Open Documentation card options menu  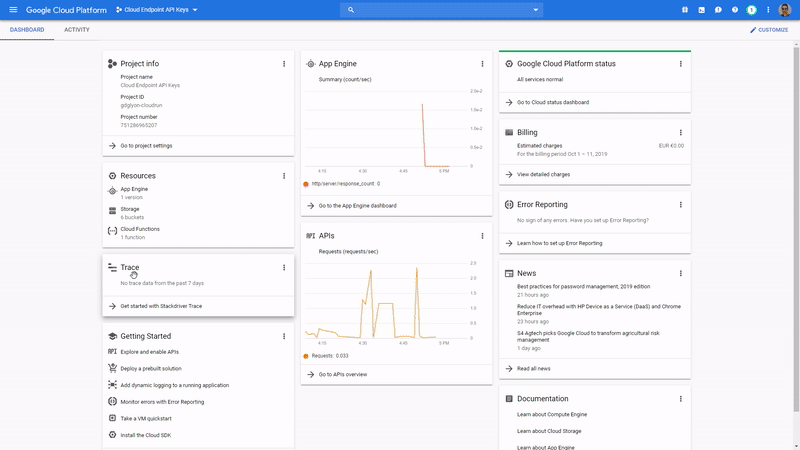pyautogui.click(x=681, y=399)
